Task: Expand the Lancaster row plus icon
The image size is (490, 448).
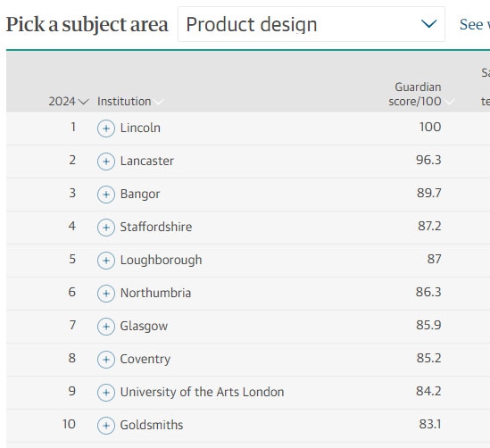Action: 106,162
